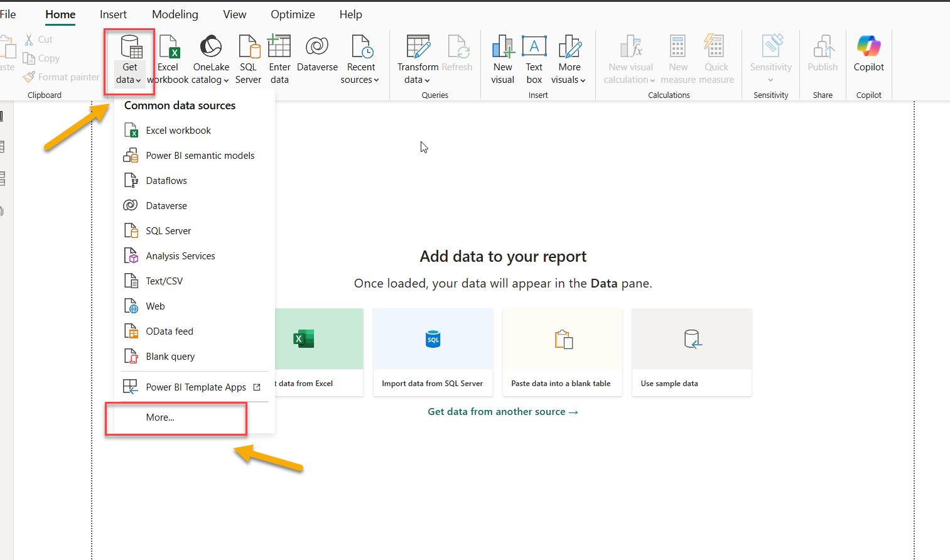Choose Text/CSV data source
Image resolution: width=950 pixels, height=560 pixels.
[195, 281]
